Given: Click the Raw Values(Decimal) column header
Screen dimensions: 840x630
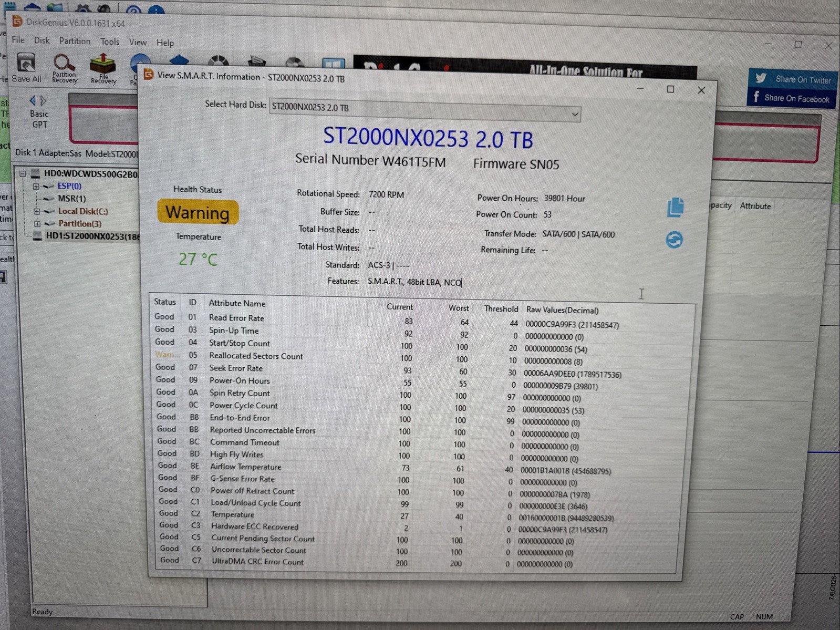Looking at the screenshot, I should click(x=562, y=311).
